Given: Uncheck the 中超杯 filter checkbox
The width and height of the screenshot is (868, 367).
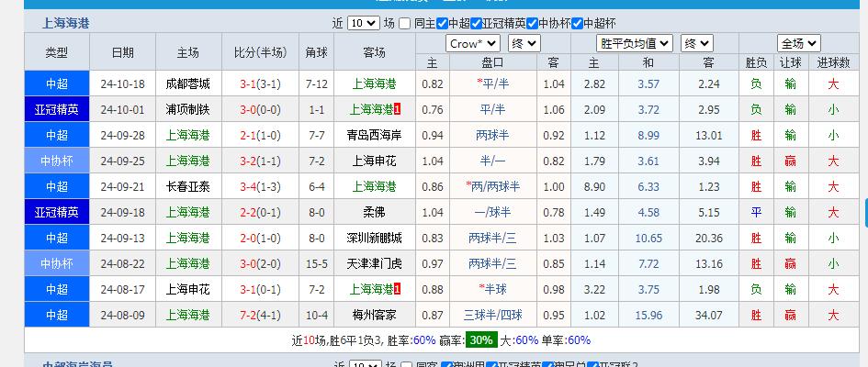Looking at the screenshot, I should [576, 23].
